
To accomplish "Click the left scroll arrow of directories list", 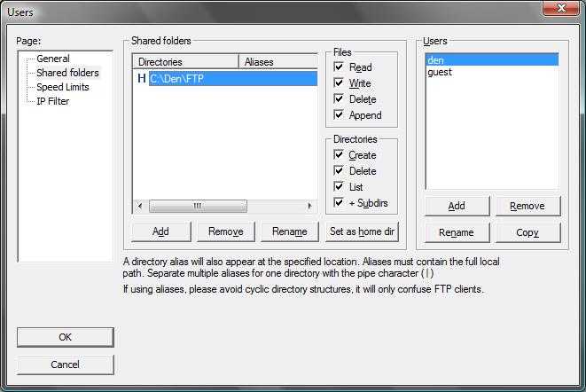I will 140,206.
